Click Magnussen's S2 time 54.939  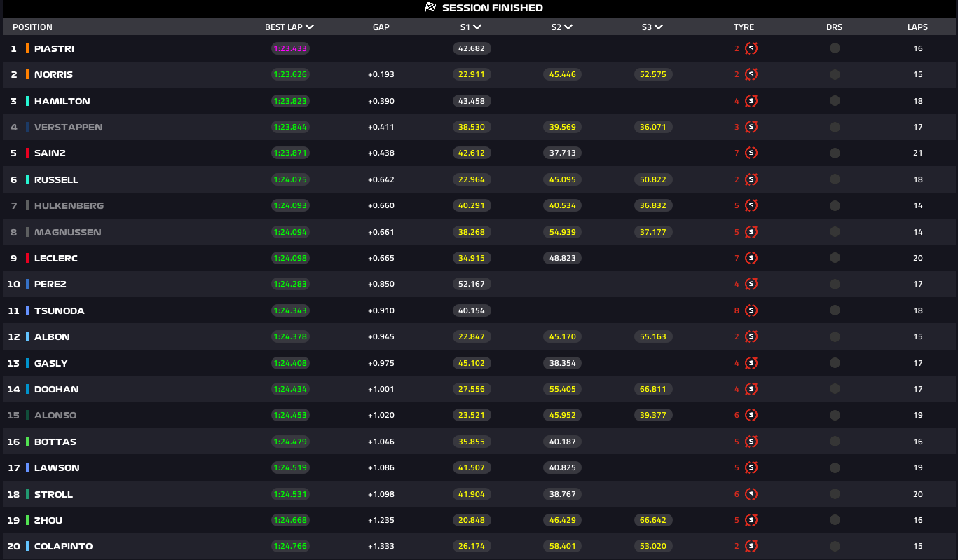click(x=562, y=232)
